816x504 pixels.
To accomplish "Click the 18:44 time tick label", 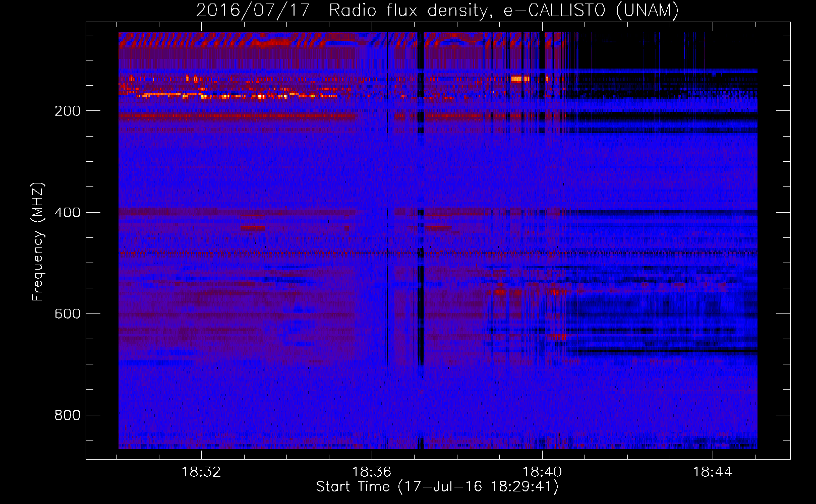I will click(x=713, y=472).
